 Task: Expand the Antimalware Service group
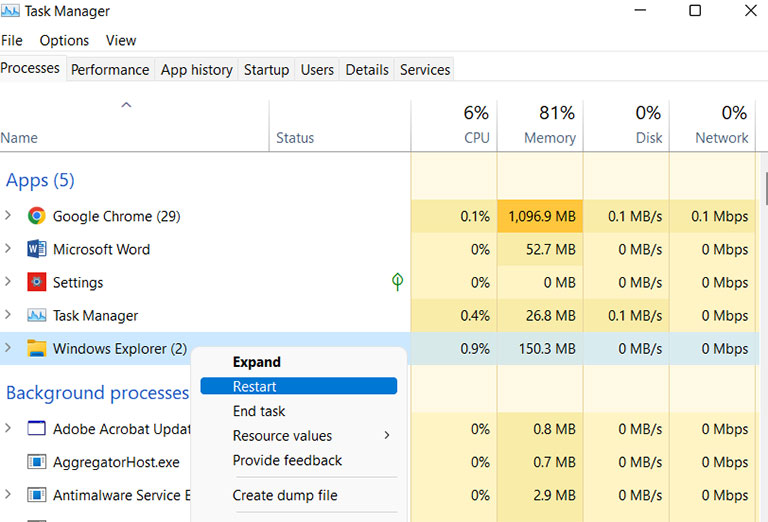click(x=8, y=495)
